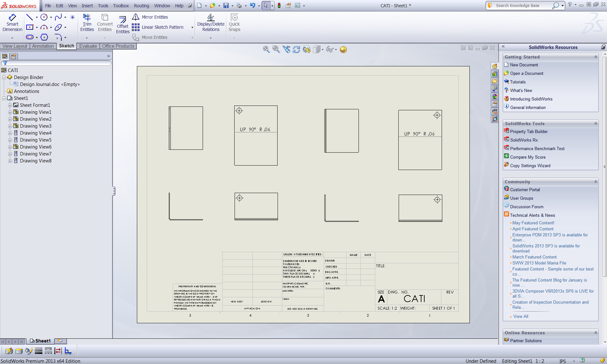Click the Change Layer toolbar icon
Screen dimensions: 607x364
(9, 351)
